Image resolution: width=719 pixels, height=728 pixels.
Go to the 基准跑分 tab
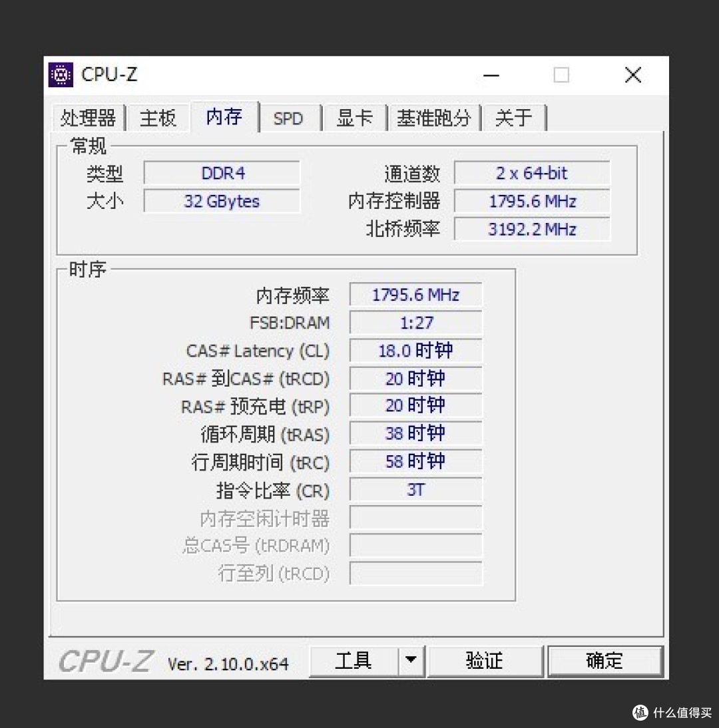click(x=434, y=118)
